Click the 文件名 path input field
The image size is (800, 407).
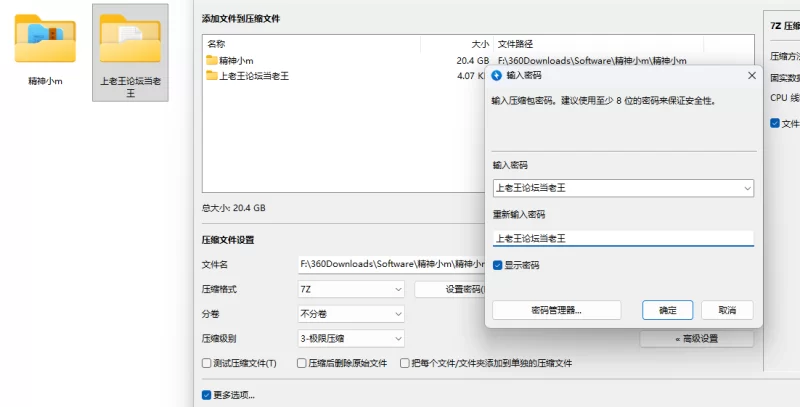(x=391, y=264)
